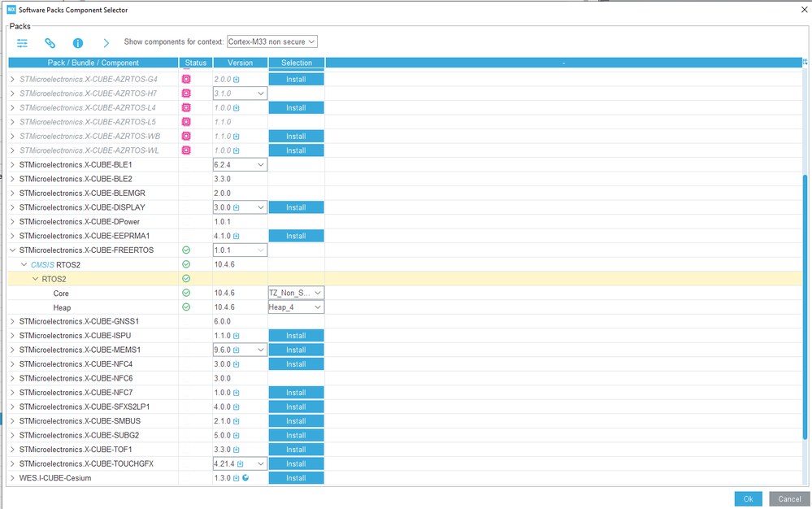Install the X-CUBE-TOUCHGFX pack
812x509 pixels.
(296, 464)
